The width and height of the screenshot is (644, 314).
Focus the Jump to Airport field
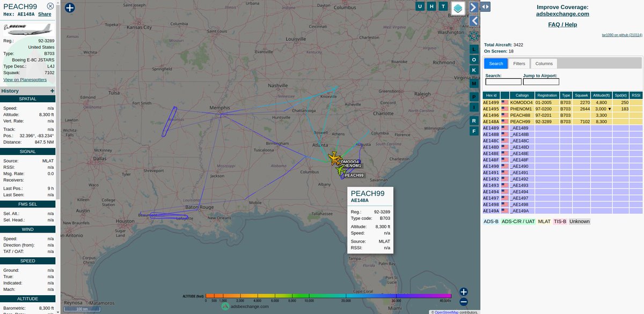coord(541,82)
